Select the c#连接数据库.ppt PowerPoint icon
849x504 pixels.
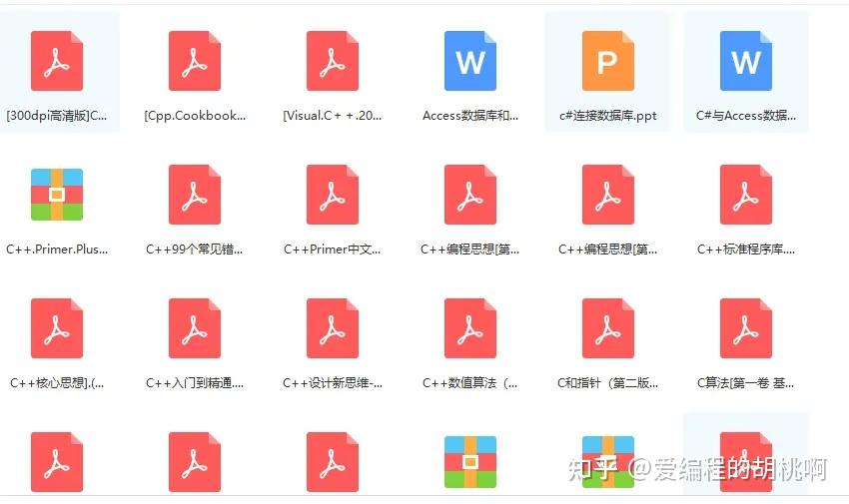[608, 61]
